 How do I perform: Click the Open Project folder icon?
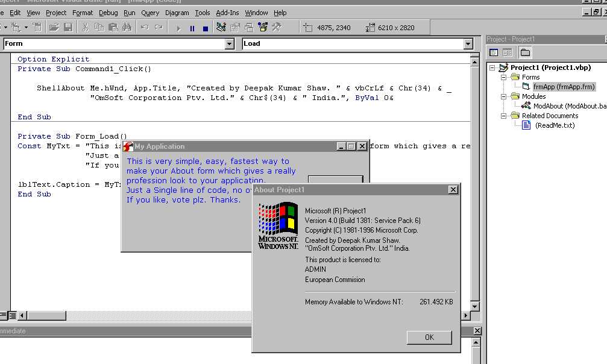[54, 27]
